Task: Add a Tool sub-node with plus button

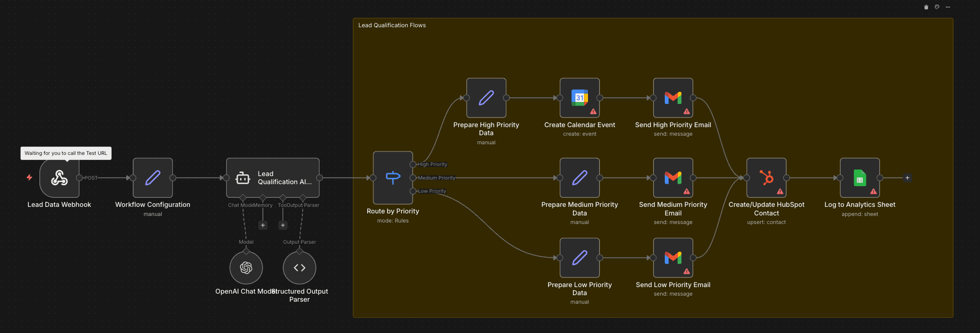Action: tap(283, 225)
